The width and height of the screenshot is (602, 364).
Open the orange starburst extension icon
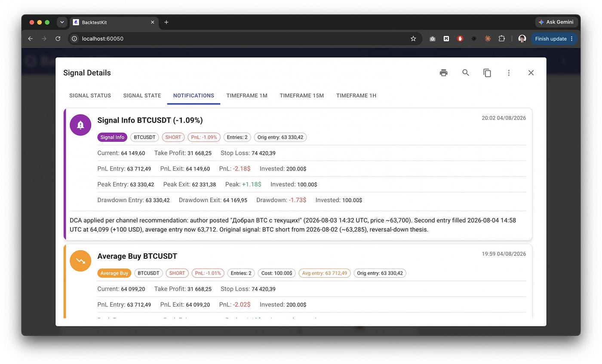488,39
